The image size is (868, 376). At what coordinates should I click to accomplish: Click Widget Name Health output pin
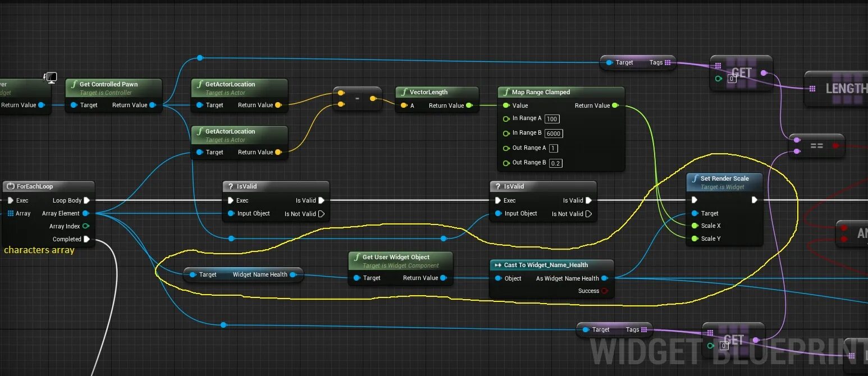coord(294,274)
